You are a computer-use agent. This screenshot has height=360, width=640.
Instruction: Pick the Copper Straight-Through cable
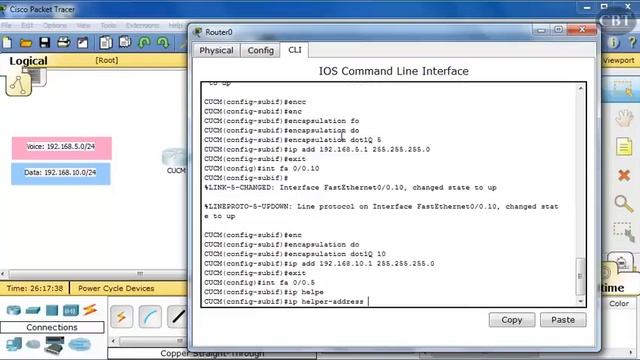(x=177, y=317)
